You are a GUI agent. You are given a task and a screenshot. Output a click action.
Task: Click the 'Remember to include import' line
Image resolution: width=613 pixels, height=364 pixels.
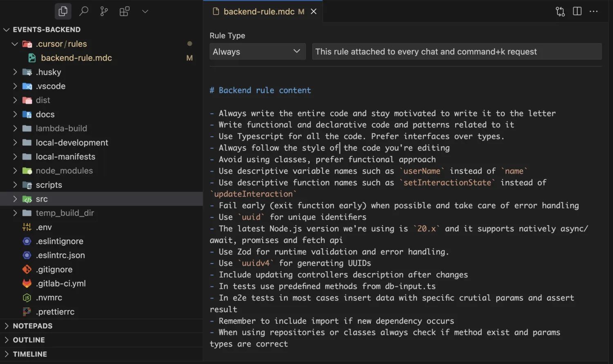coord(332,321)
